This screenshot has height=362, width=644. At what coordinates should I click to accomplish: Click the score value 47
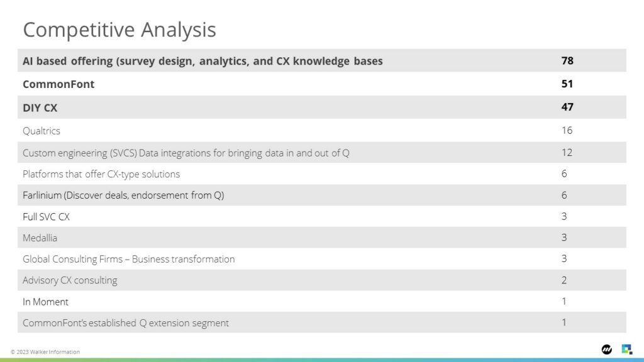coord(567,107)
